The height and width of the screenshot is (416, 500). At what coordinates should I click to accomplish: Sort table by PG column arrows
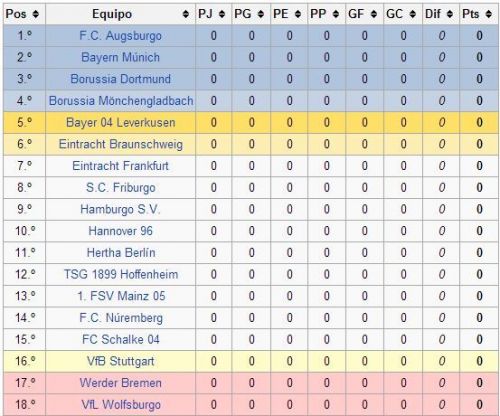click(261, 14)
